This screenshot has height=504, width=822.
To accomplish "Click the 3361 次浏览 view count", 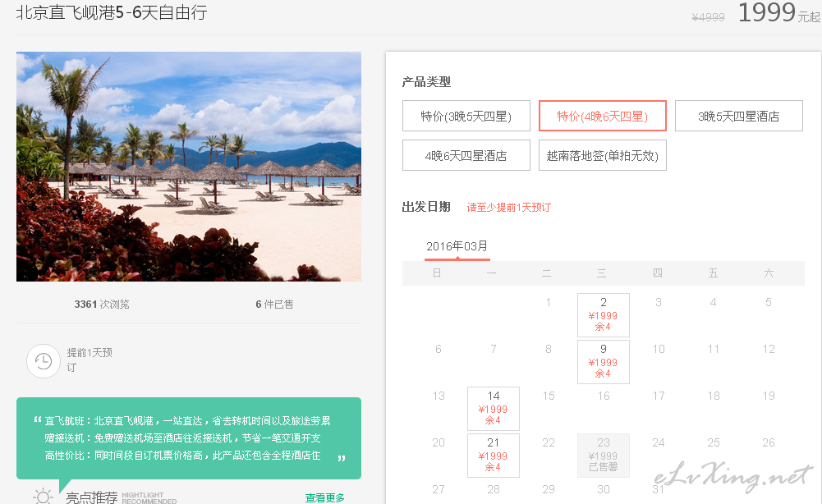I will tap(102, 304).
